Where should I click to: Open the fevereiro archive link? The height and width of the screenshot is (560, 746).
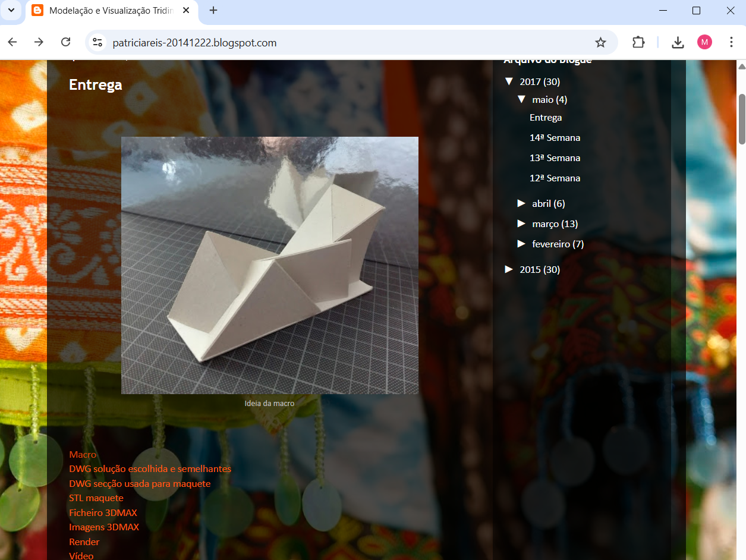pyautogui.click(x=551, y=244)
